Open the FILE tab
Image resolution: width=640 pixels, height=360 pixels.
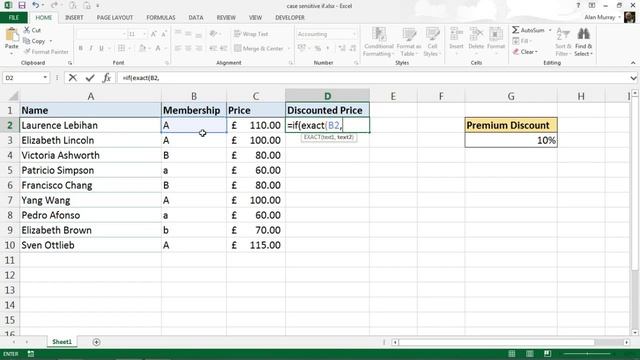click(14, 18)
